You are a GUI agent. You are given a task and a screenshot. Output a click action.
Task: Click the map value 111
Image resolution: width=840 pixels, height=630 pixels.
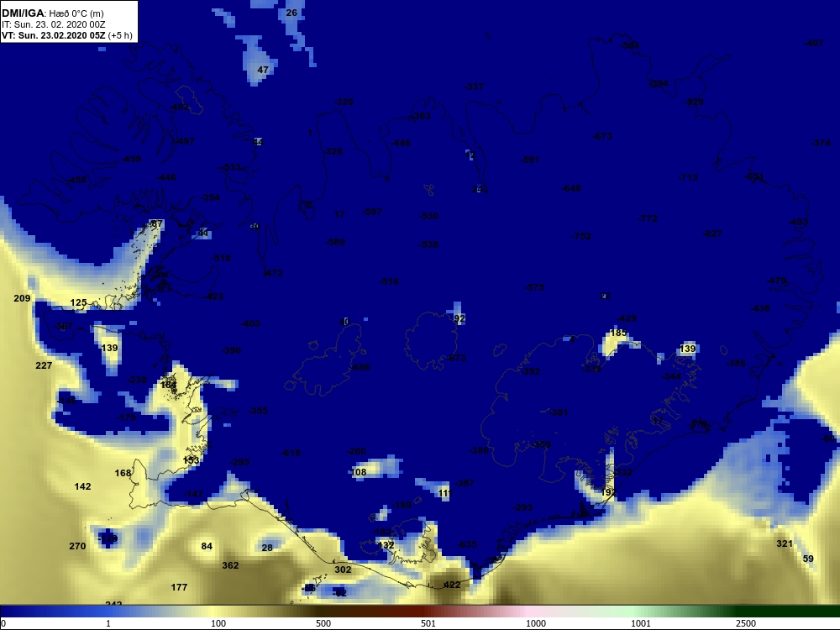(x=444, y=493)
